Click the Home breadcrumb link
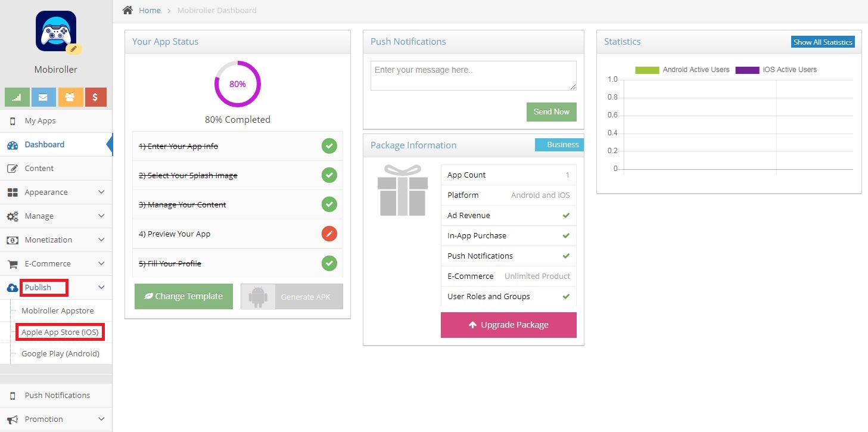The width and height of the screenshot is (868, 432). tap(150, 10)
